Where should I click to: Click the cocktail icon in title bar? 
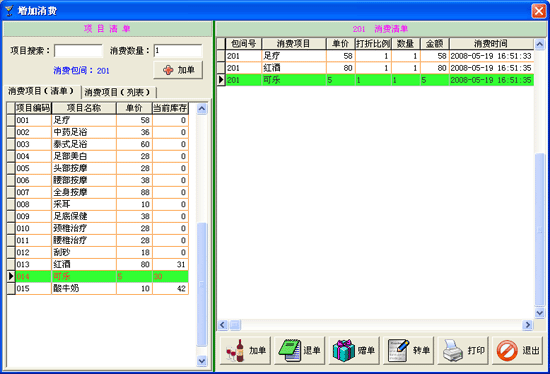click(x=8, y=11)
